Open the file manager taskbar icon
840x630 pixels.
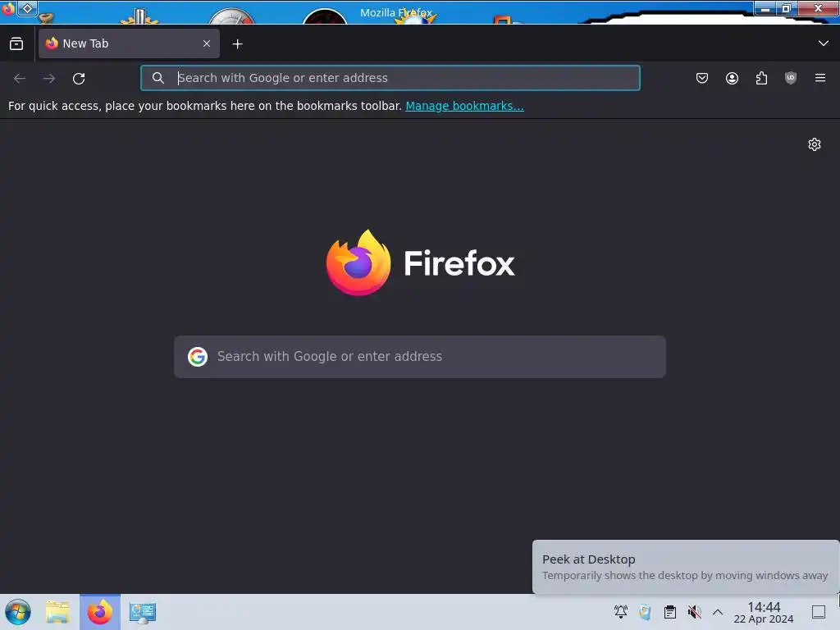coord(57,612)
